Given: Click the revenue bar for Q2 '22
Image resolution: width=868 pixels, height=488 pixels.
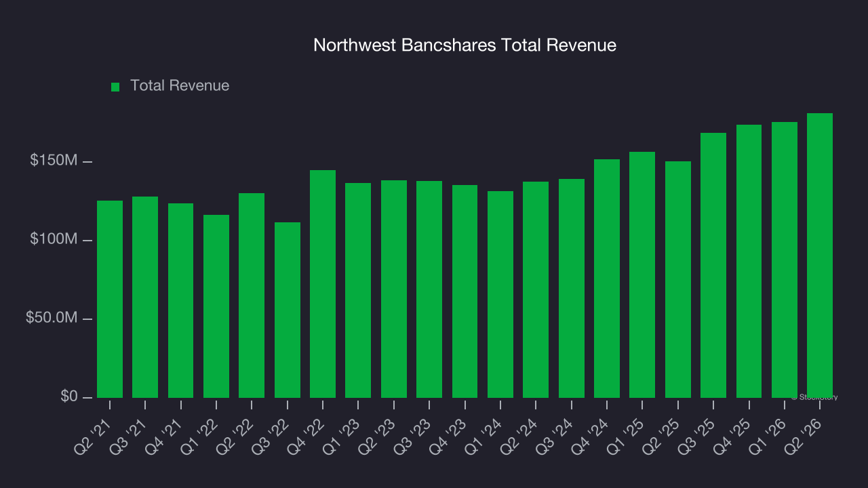Looking at the screenshot, I should coord(252,296).
